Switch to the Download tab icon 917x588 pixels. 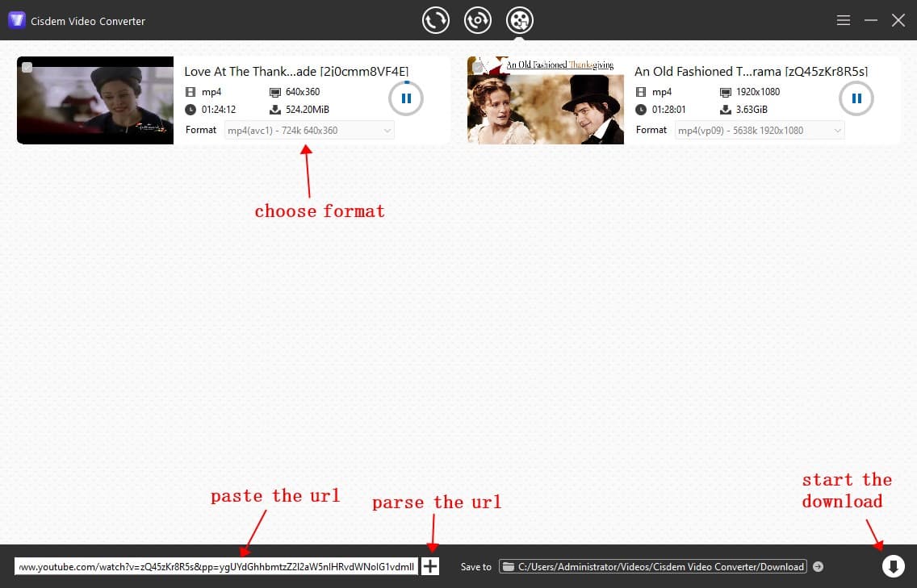click(x=519, y=20)
